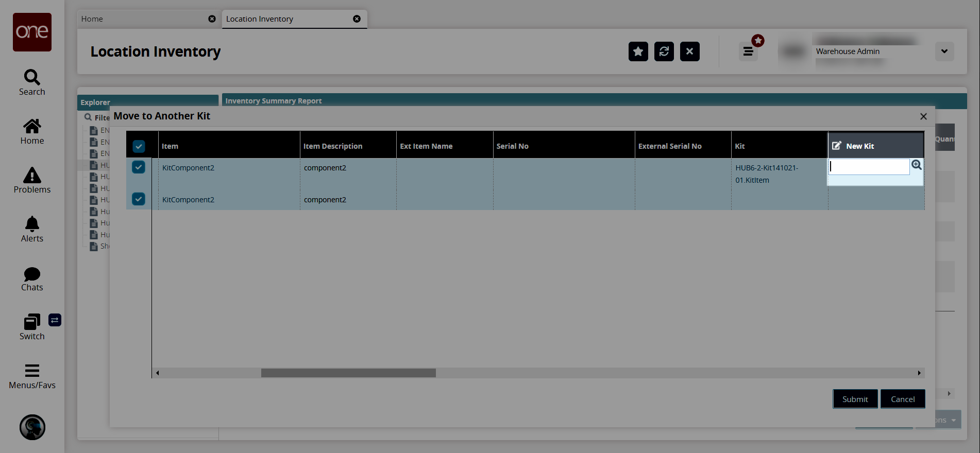
Task: Sort by the Item column header
Action: point(229,146)
